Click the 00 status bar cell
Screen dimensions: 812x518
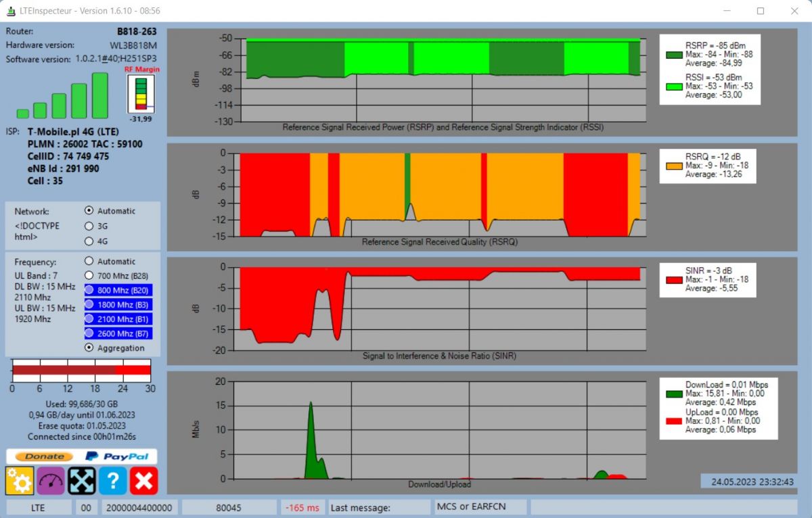click(86, 507)
